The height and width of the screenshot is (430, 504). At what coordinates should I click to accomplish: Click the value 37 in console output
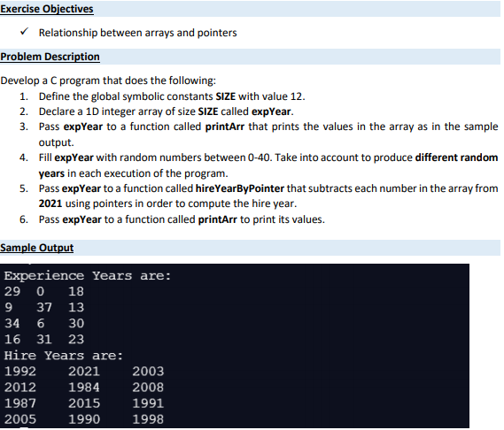coord(44,307)
